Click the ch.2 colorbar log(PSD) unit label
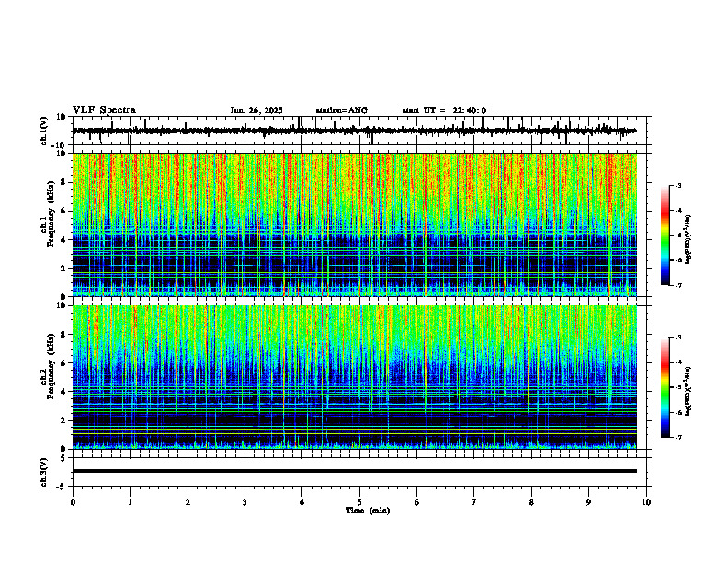This screenshot has width=728, height=563. [688, 391]
